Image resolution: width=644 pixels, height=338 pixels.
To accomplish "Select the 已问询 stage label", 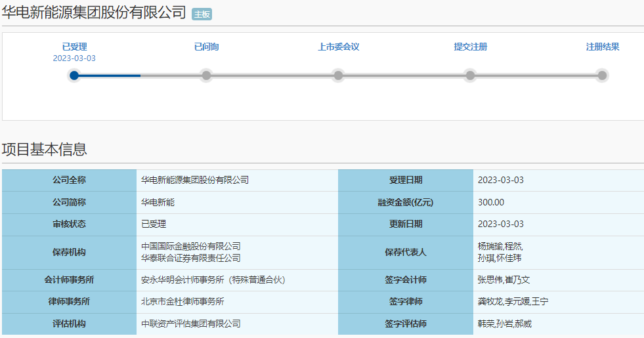I will (206, 47).
